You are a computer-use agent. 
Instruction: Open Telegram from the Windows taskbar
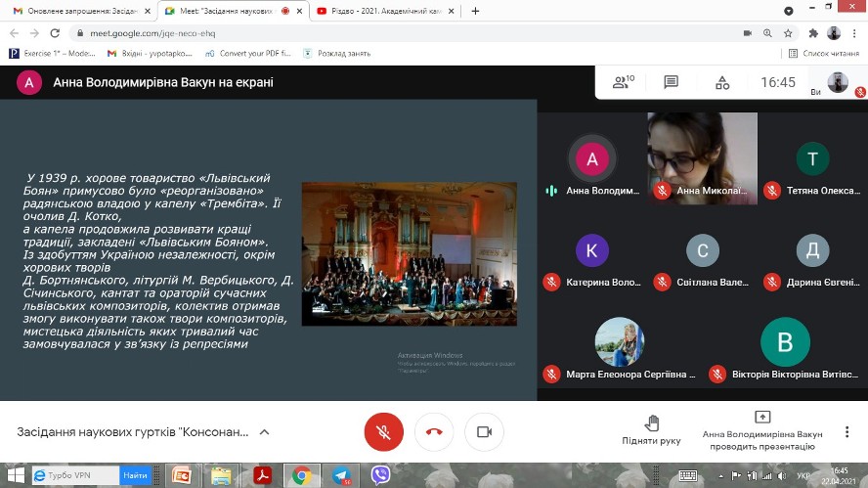pos(341,475)
